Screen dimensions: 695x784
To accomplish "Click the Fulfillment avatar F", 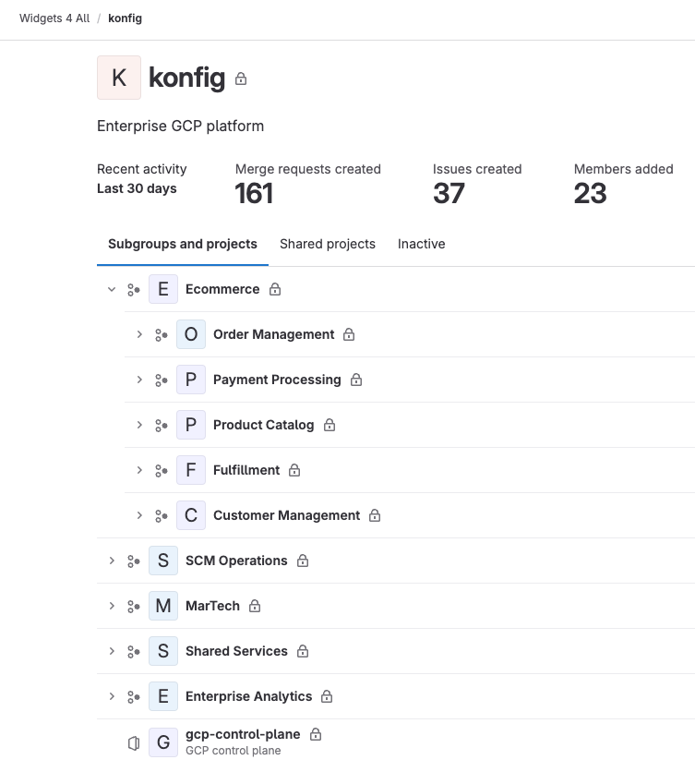I will coord(190,470).
